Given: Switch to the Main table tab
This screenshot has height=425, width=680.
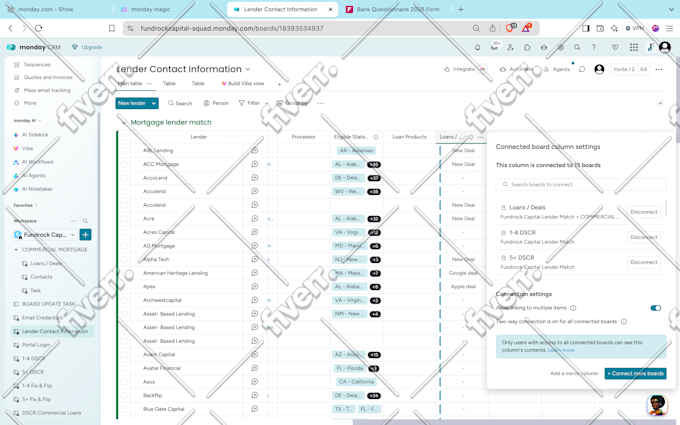Looking at the screenshot, I should pos(130,83).
